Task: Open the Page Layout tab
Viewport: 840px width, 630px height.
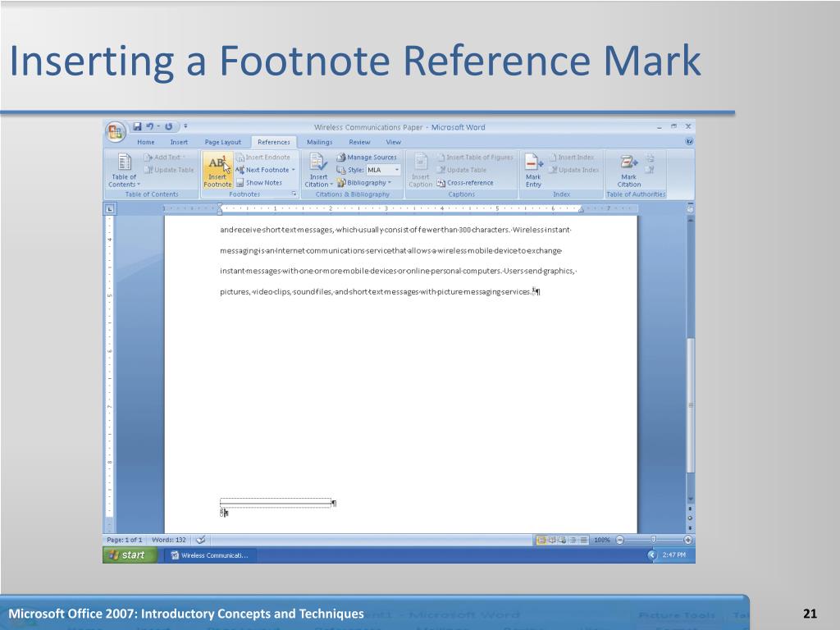Action: [223, 142]
